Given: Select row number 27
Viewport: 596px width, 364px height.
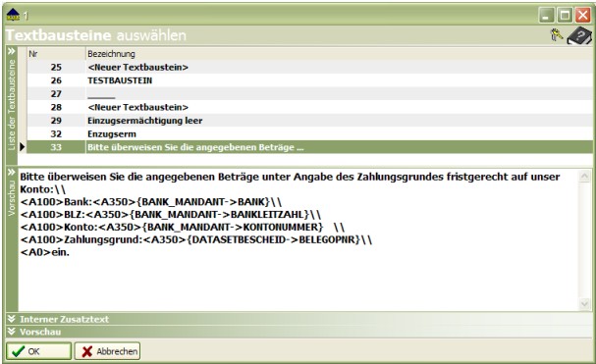Looking at the screenshot, I should pyautogui.click(x=310, y=94).
